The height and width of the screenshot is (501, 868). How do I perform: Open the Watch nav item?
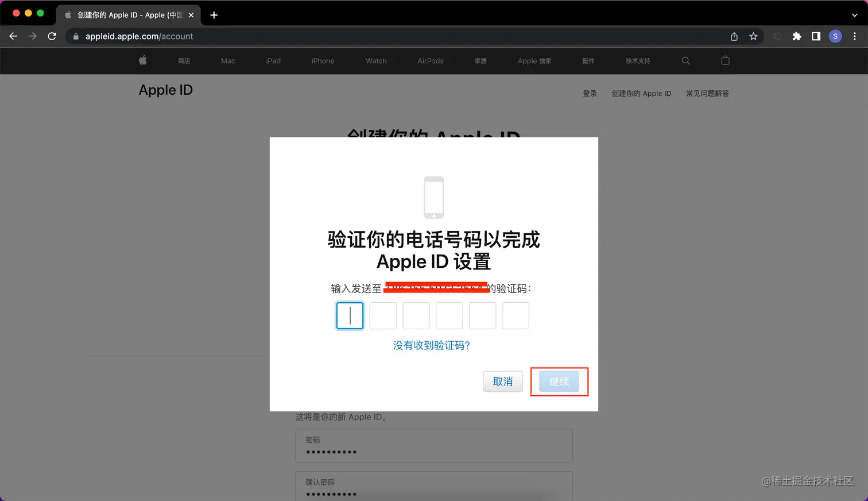376,61
